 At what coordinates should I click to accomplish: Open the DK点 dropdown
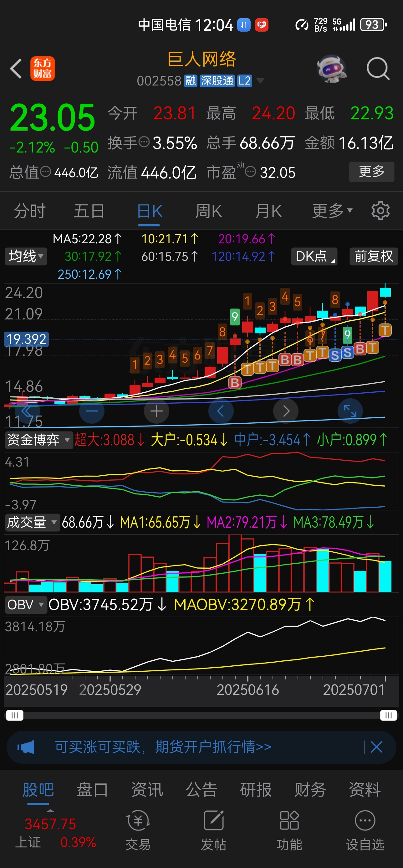314,256
